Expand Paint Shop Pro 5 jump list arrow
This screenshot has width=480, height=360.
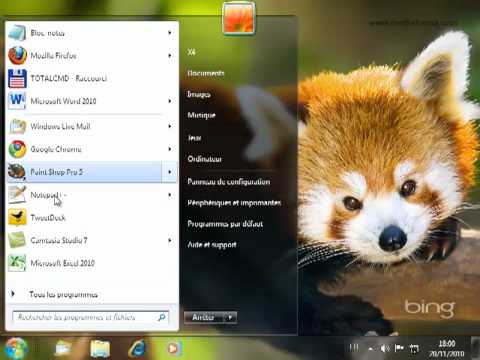tap(170, 172)
